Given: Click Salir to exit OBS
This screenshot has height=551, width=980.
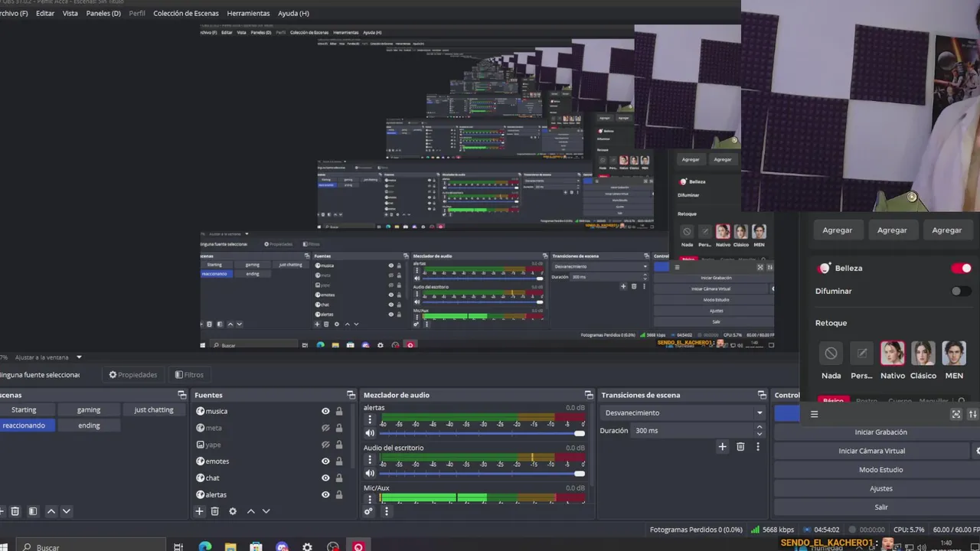Looking at the screenshot, I should (x=880, y=507).
